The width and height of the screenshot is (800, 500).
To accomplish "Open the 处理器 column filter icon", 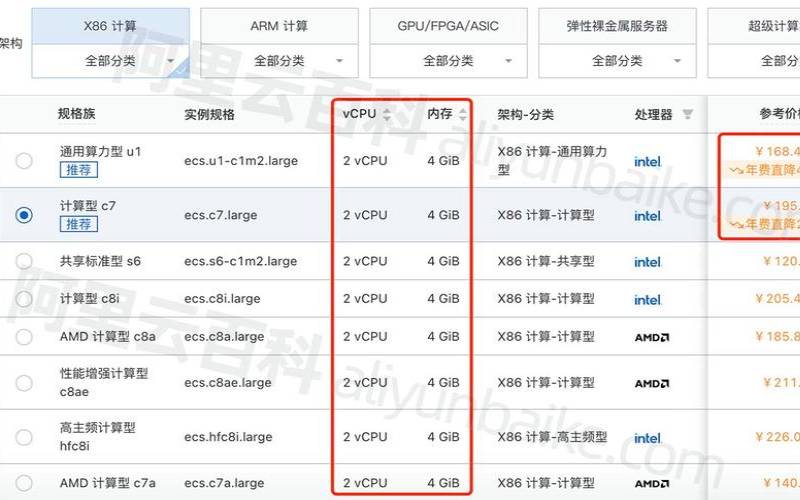I will tap(688, 114).
